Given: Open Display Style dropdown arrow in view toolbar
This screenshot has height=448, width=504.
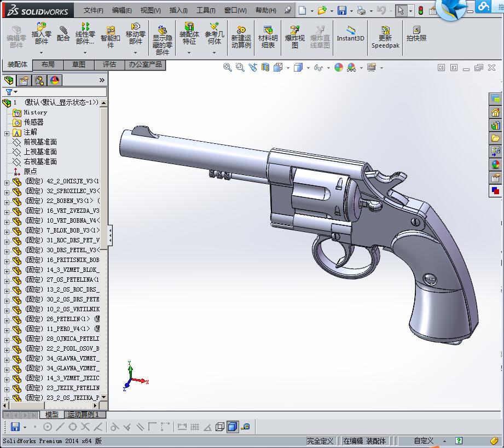Looking at the screenshot, I should [308, 68].
